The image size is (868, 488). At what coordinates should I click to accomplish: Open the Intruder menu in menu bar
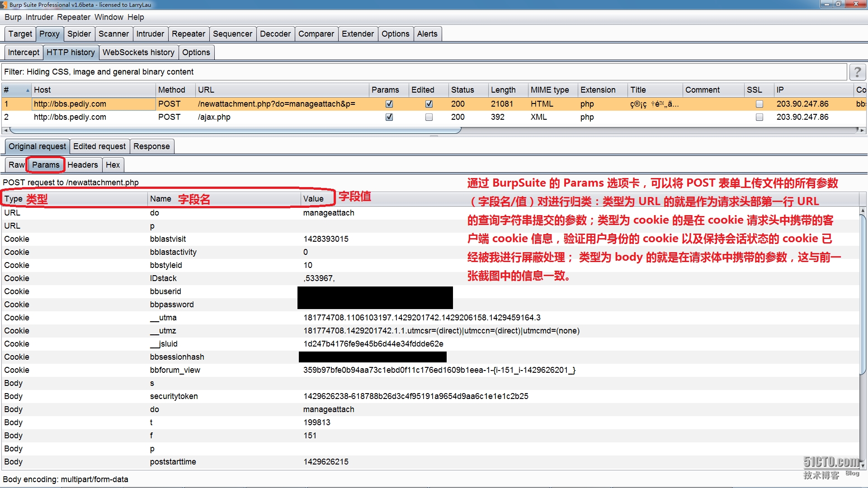coord(39,17)
